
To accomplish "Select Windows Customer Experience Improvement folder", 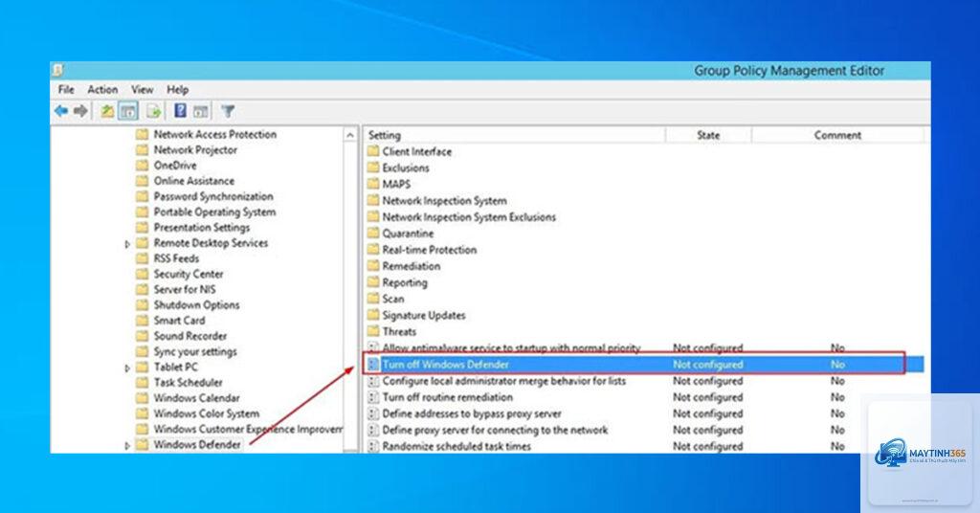I will [248, 429].
